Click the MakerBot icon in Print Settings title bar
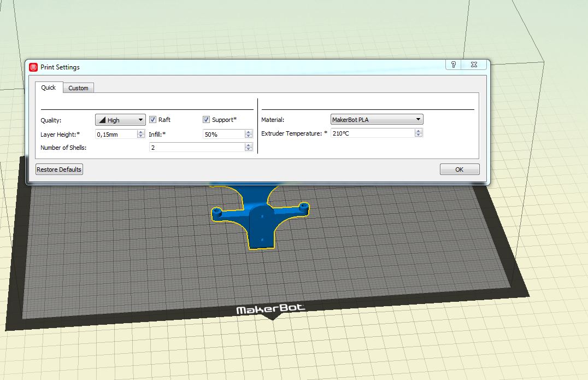Screen dimensions: 588x380 click(x=33, y=67)
